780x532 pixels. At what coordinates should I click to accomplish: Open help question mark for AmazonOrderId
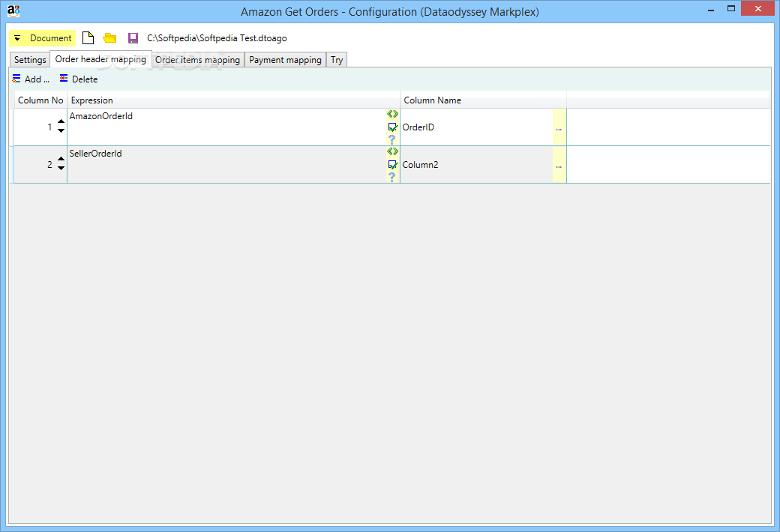tap(392, 139)
